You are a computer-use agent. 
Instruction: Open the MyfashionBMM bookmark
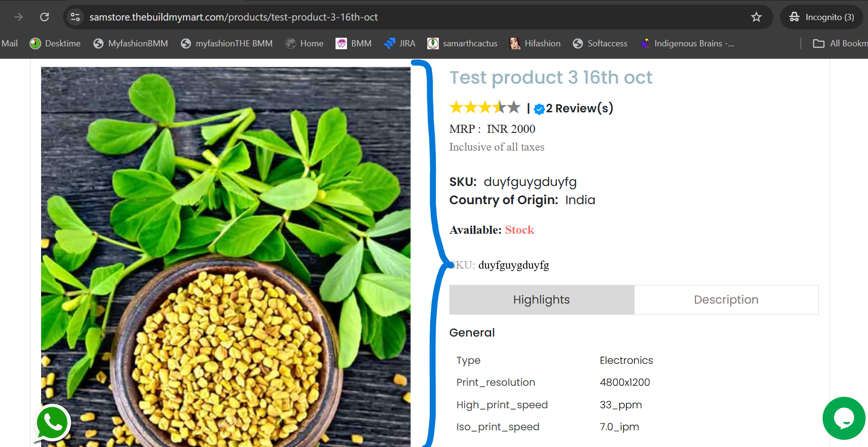[x=130, y=44]
